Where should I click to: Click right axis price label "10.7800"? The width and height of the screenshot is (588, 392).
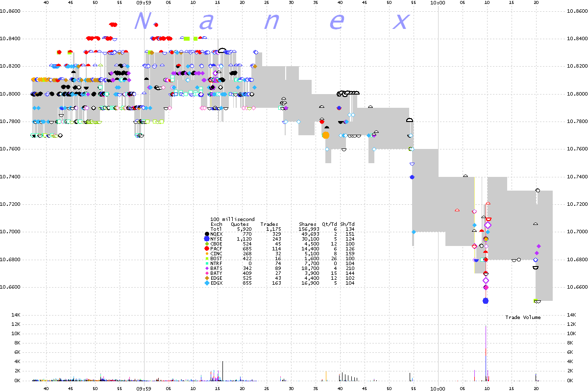coord(576,122)
